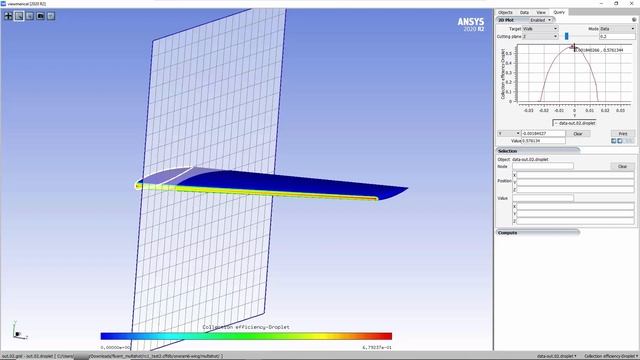
Task: Click the plot marker at curve peak
Action: tap(573, 47)
